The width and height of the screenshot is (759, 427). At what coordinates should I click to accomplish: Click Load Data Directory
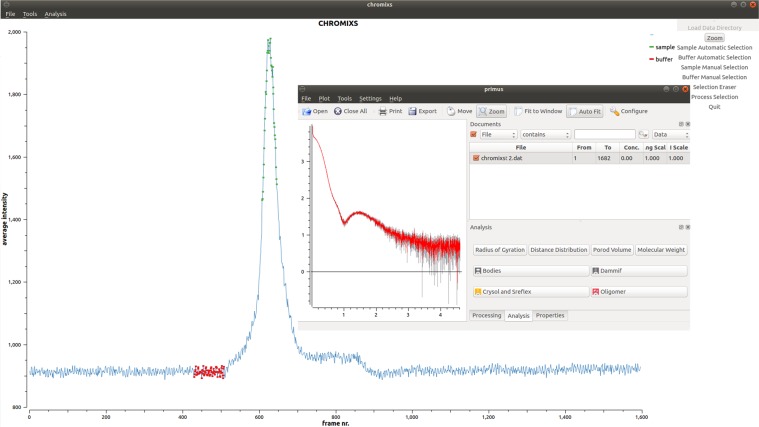point(714,28)
